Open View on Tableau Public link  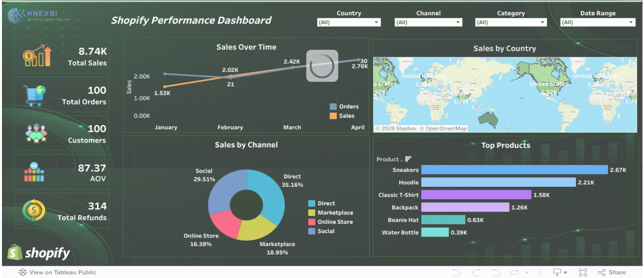click(58, 272)
